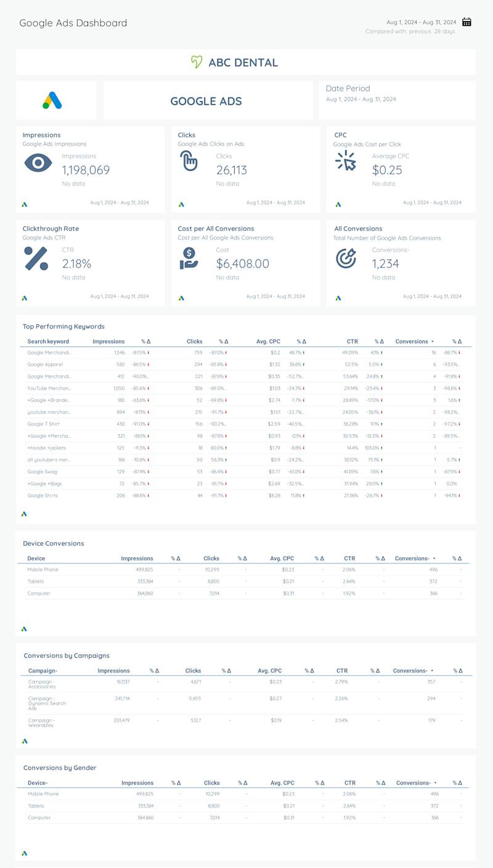Click Google Ads source icon in Clickthrough Rate card
Viewport: 493px width, 868px height.
coord(25,298)
